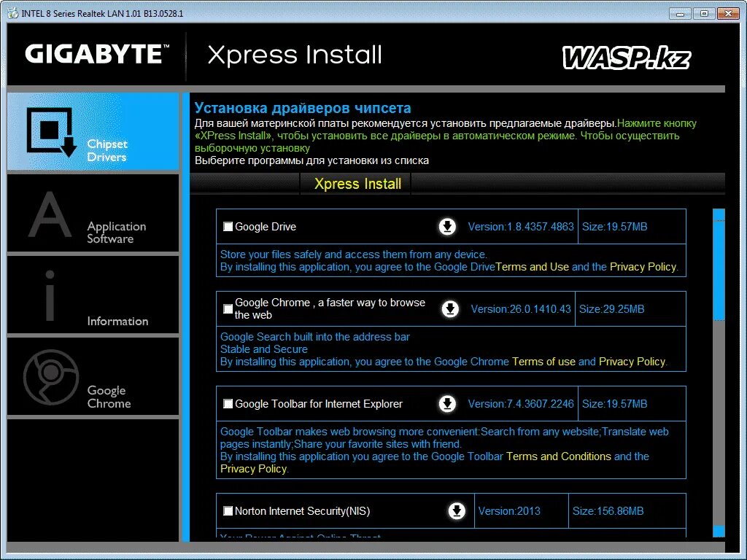Minimize the Xpress Install window

point(681,14)
